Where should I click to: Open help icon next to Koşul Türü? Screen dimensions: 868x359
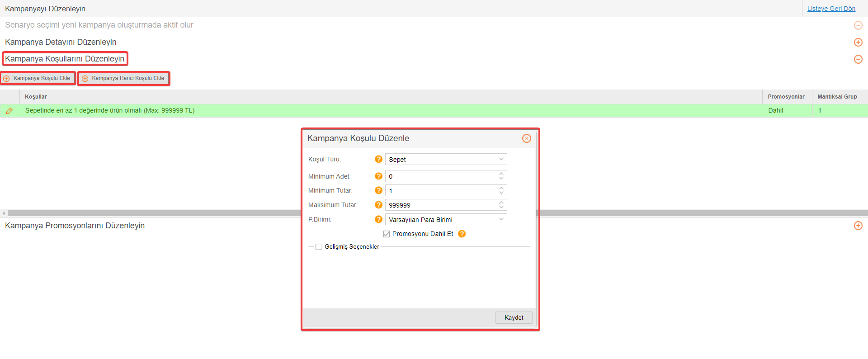(379, 159)
